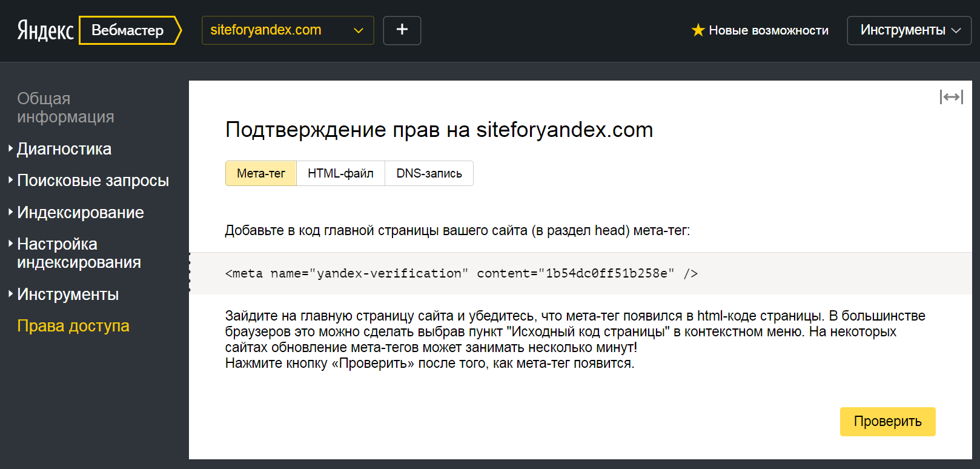Click the instruction text 'Нажмите кнопку «Проверить»'
This screenshot has width=980, height=469.
pos(320,363)
